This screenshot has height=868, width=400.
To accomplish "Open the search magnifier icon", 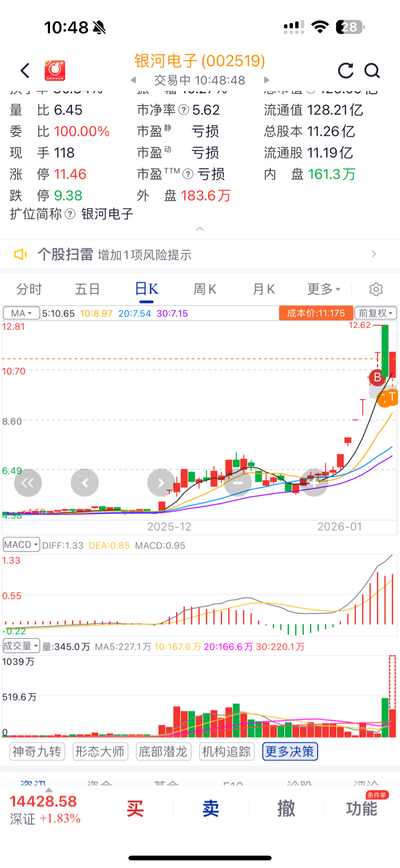I will 372,70.
